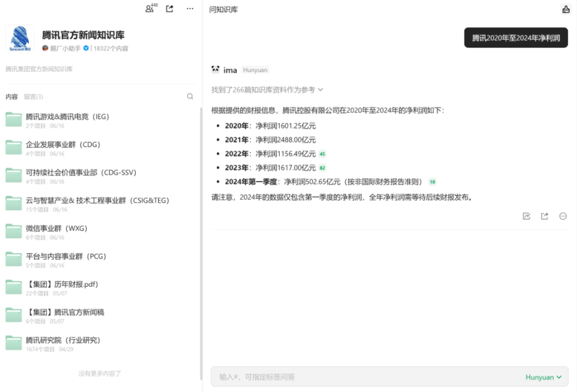Click the ima panda avatar icon
Image resolution: width=577 pixels, height=392 pixels.
[x=216, y=69]
